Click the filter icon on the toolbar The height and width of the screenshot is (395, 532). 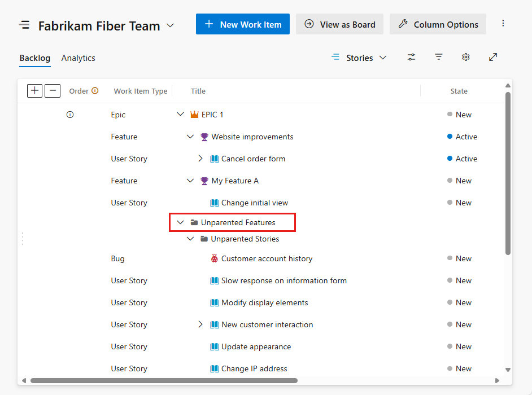coord(439,57)
